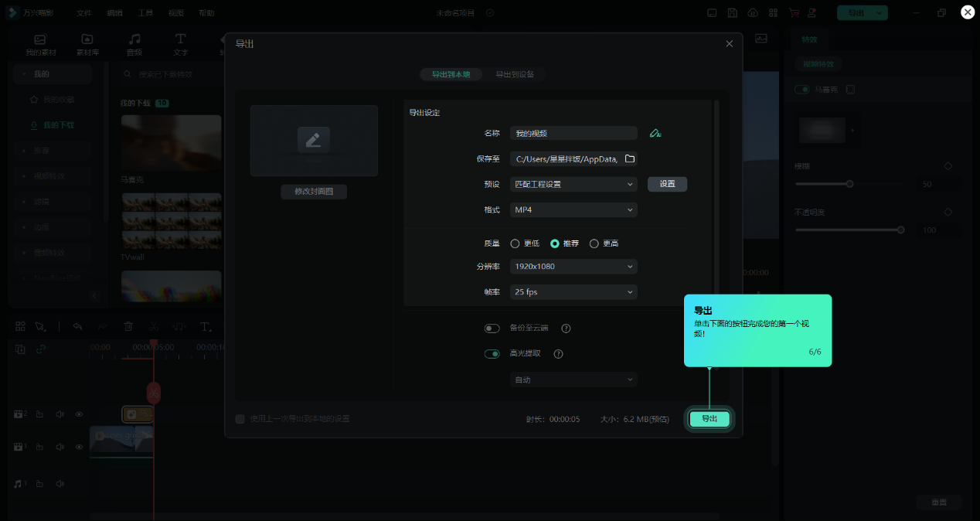Viewport: 980px width, 521px height.
Task: Open 我的素材 media panel
Action: (40, 45)
